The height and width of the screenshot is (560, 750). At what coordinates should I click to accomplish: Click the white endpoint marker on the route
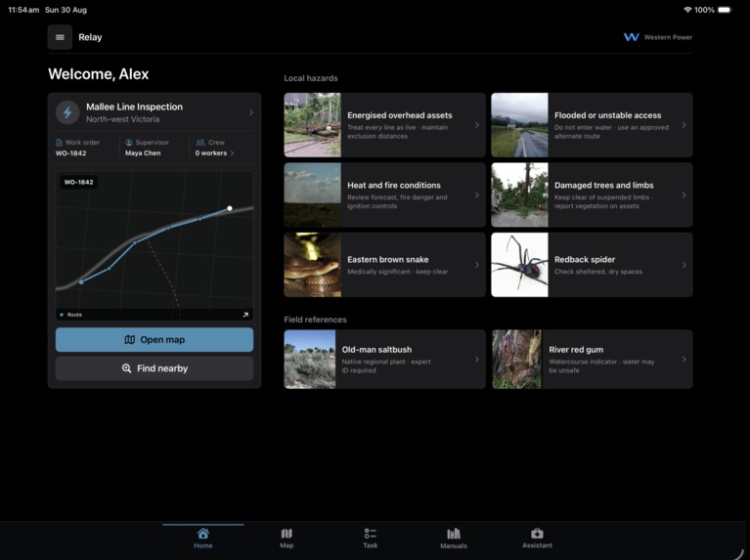coord(230,208)
